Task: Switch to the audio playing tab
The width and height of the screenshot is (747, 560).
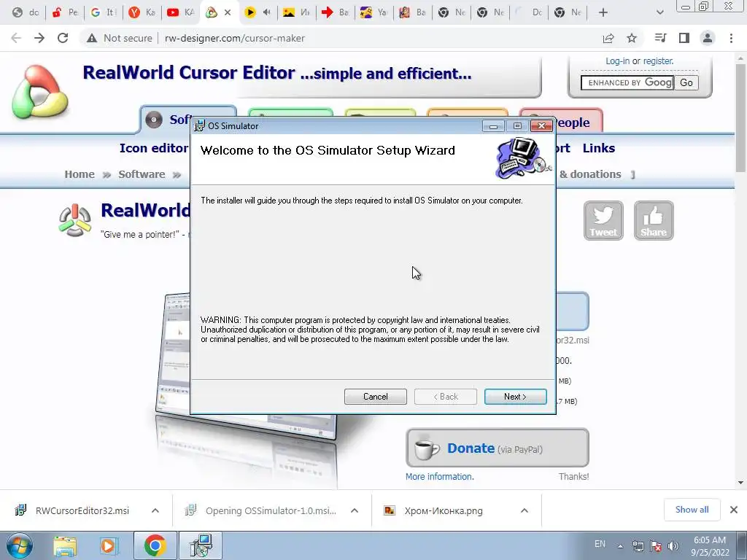Action: 258,12
